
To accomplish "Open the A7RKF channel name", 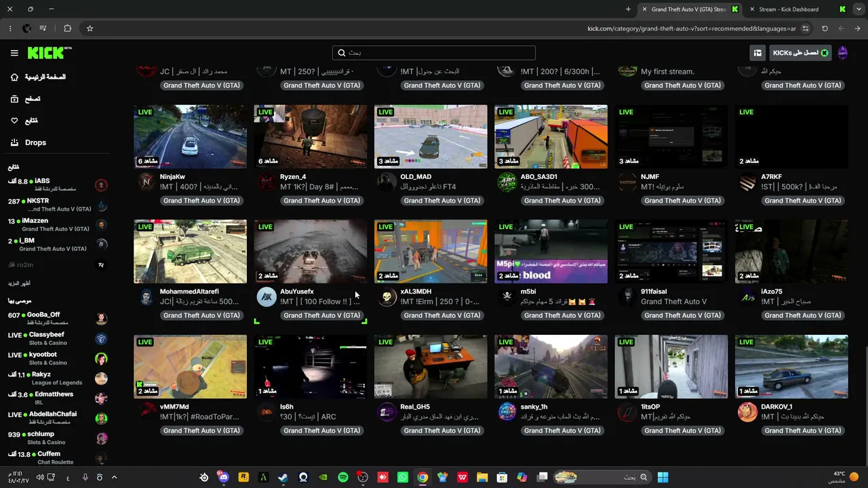I will pos(772,177).
